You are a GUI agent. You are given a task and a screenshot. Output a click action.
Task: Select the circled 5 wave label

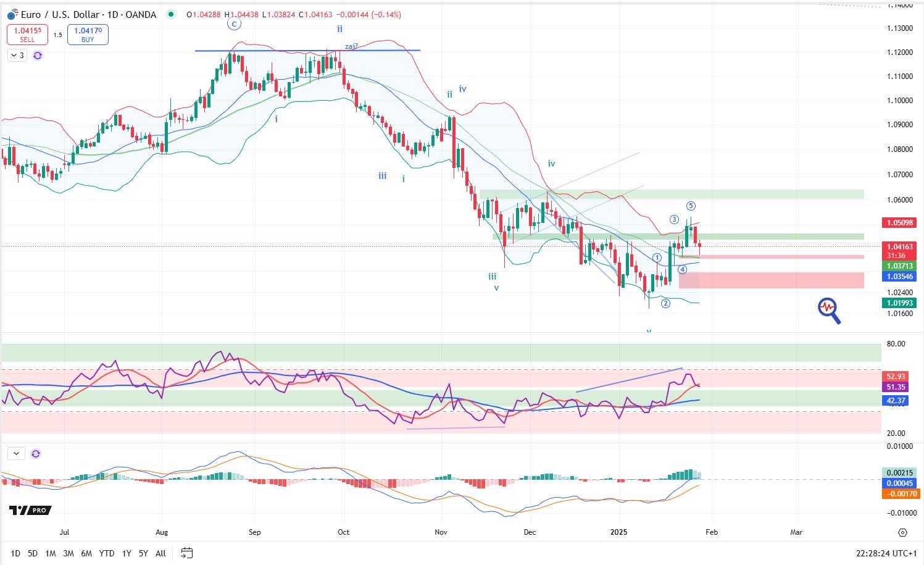(691, 206)
